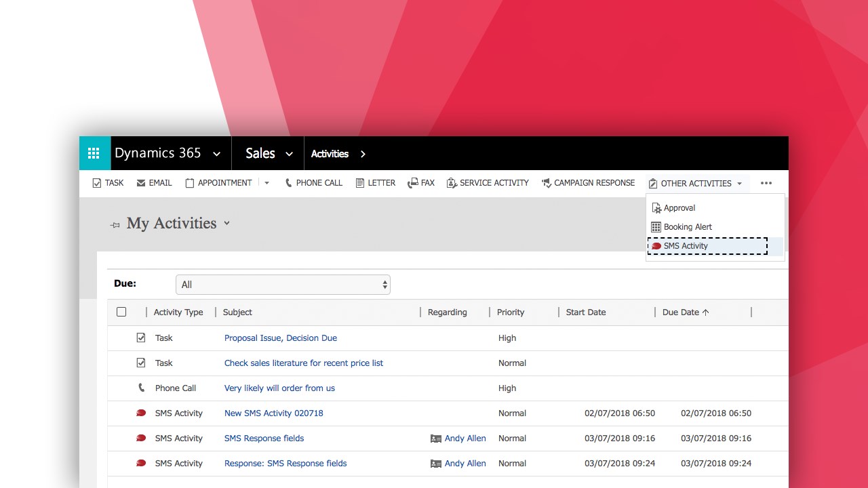Click contact icon beside Andy Allen at 09:24
Image resolution: width=868 pixels, height=488 pixels.
(x=436, y=464)
